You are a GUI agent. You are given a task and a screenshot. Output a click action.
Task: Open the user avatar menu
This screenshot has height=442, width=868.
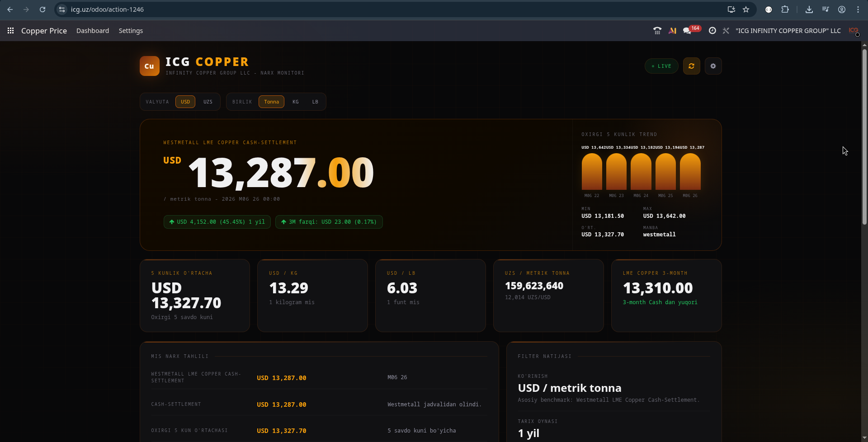click(x=854, y=31)
